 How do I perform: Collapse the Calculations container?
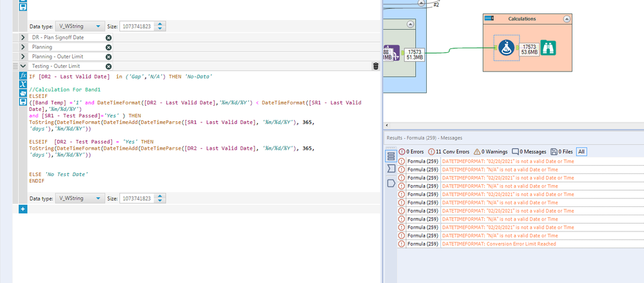click(x=567, y=19)
